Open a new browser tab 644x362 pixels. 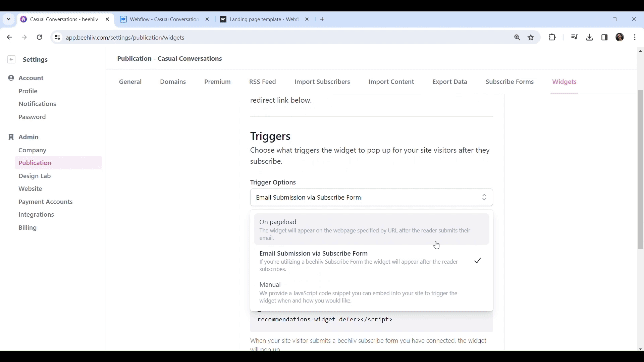pos(322,19)
